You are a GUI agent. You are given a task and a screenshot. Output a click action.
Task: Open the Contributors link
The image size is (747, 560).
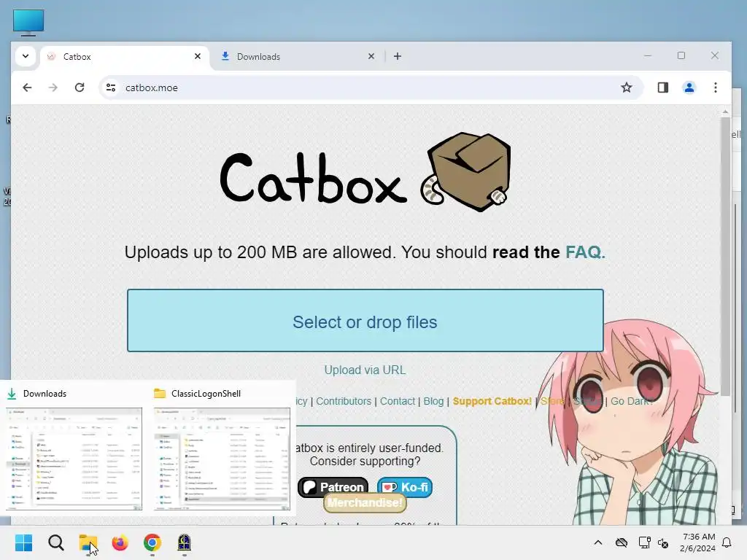(344, 401)
